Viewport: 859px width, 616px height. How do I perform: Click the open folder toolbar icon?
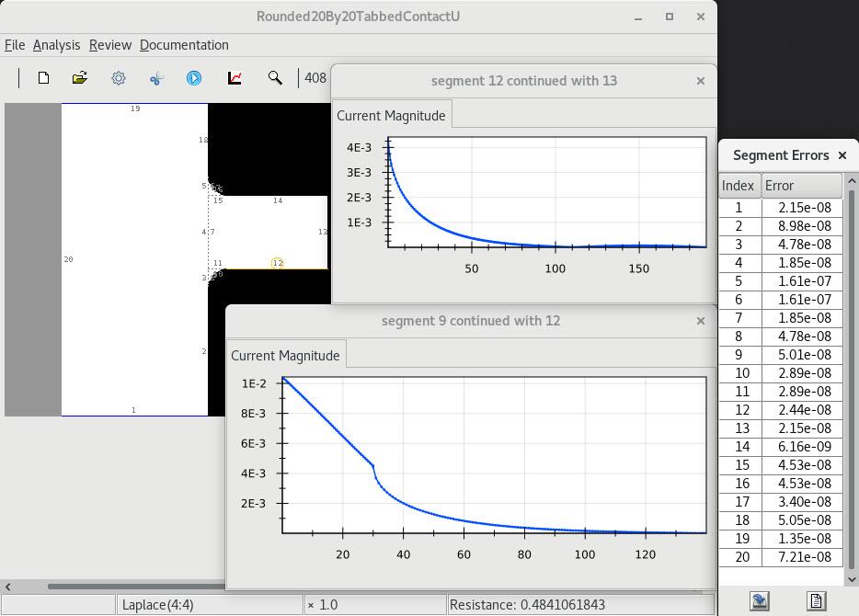(x=80, y=78)
